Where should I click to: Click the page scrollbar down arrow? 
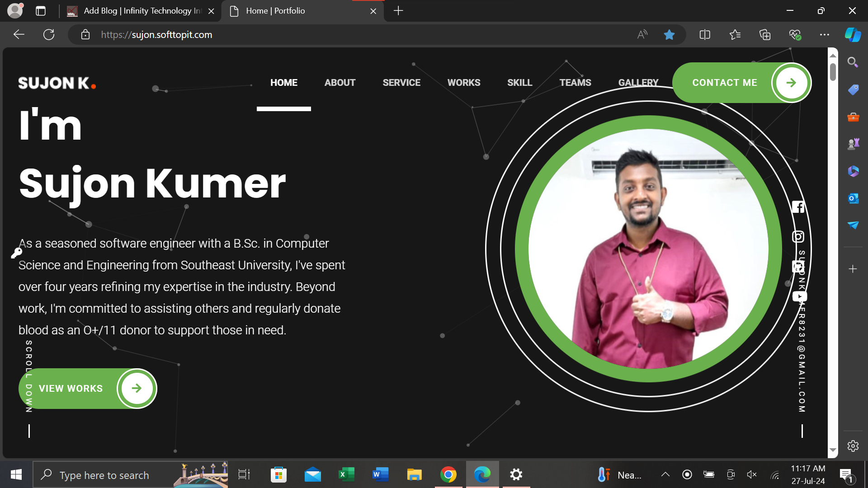tap(833, 450)
